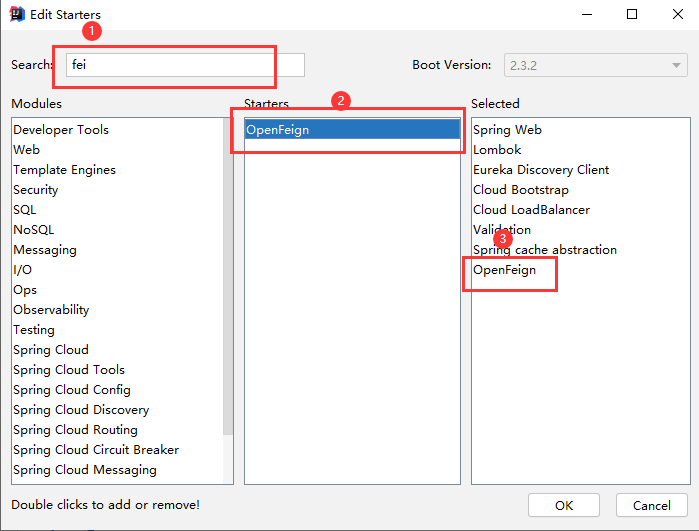This screenshot has height=531, width=699.
Task: Select Lombok in the Selected list
Action: (x=497, y=150)
